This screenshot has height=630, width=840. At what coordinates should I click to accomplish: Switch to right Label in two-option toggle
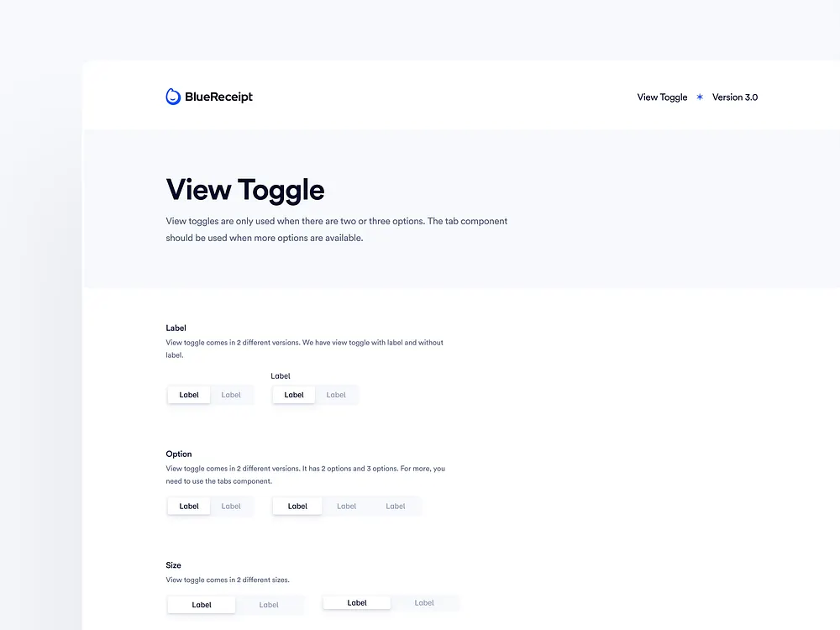pos(232,506)
